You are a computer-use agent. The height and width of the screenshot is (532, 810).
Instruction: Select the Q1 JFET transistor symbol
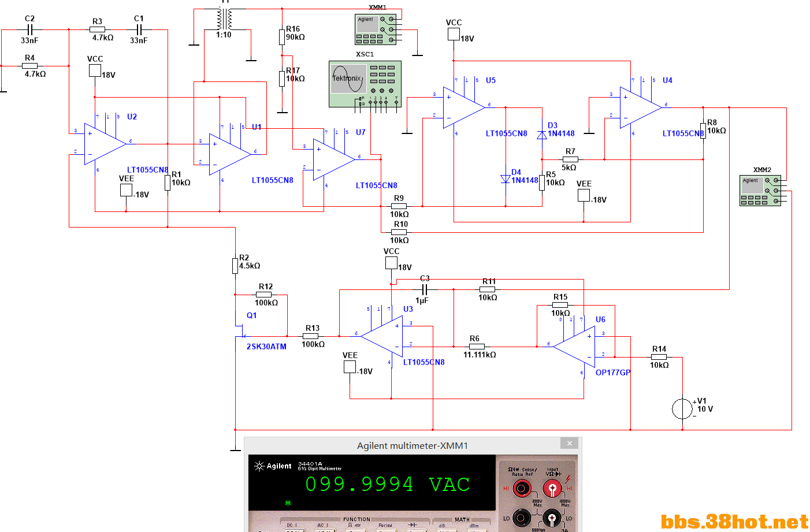[x=241, y=332]
